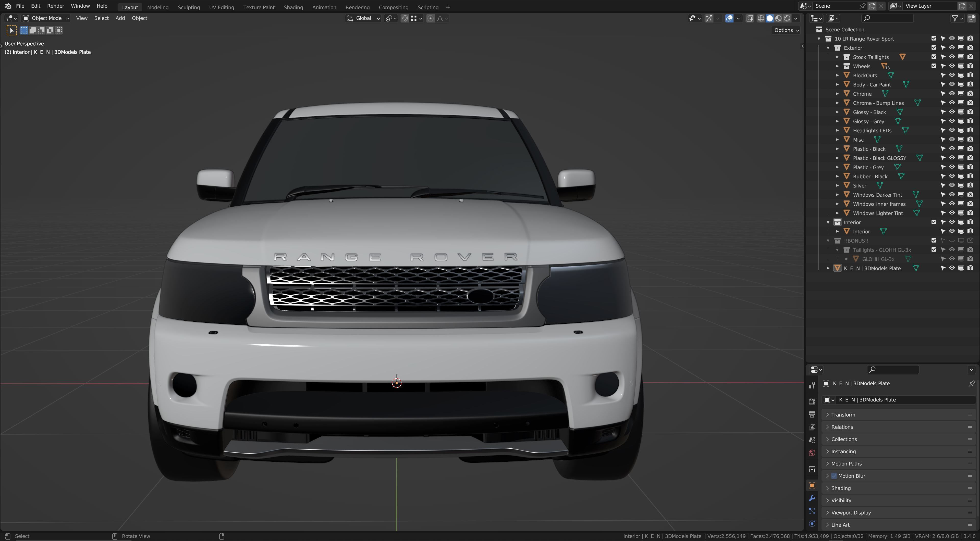Screen dimensions: 980x541
Task: Switch to the Shading workspace tab
Action: [293, 7]
